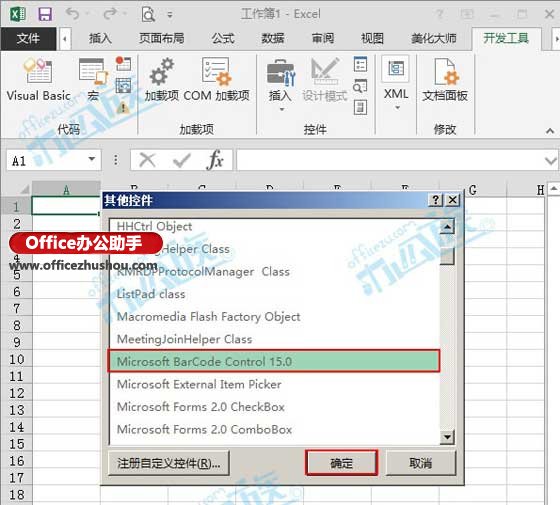Viewport: 560px width, 505px height.
Task: Switch to the 插入 ribbon tab
Action: pos(100,38)
